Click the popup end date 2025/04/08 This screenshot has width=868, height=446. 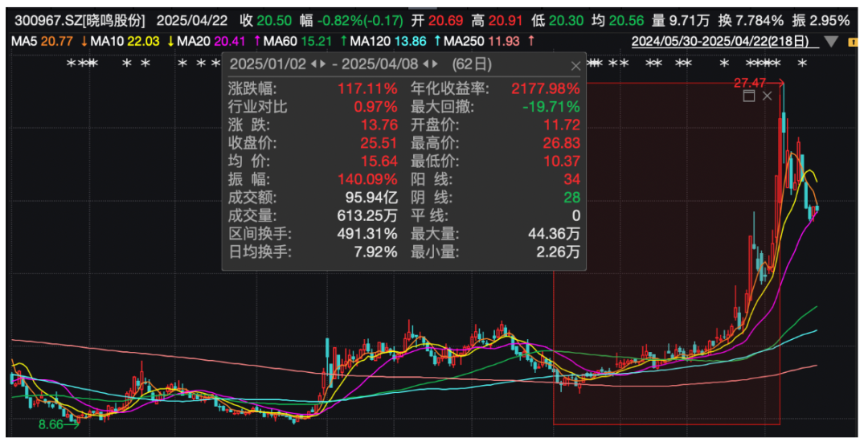point(379,64)
